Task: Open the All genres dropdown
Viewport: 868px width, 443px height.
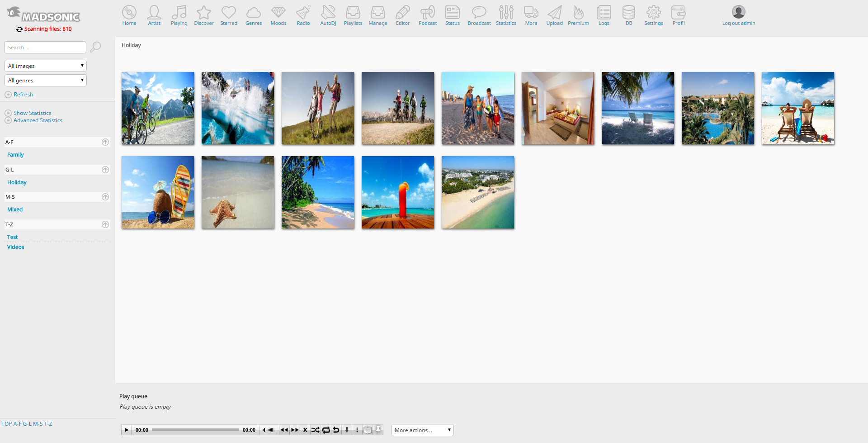Action: point(45,81)
